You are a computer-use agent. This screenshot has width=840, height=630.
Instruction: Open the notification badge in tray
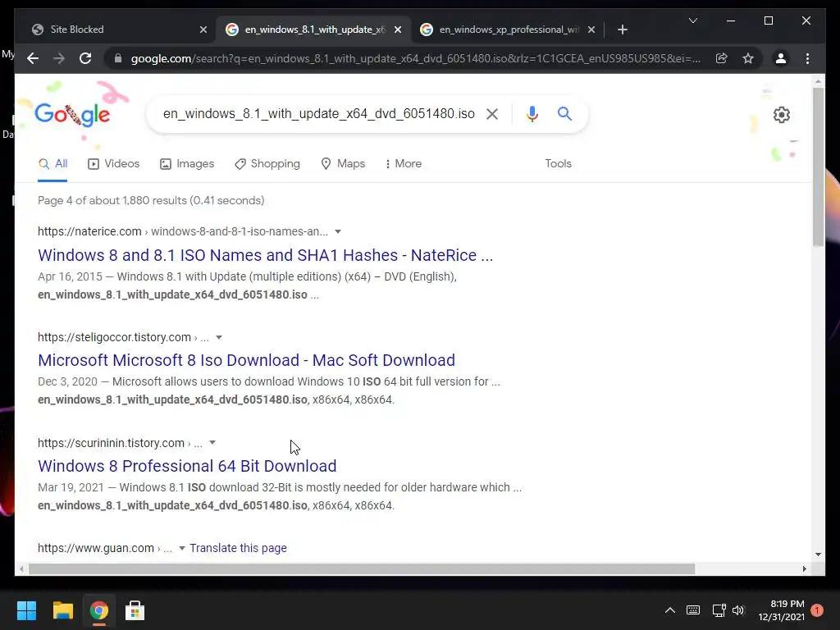(x=817, y=610)
